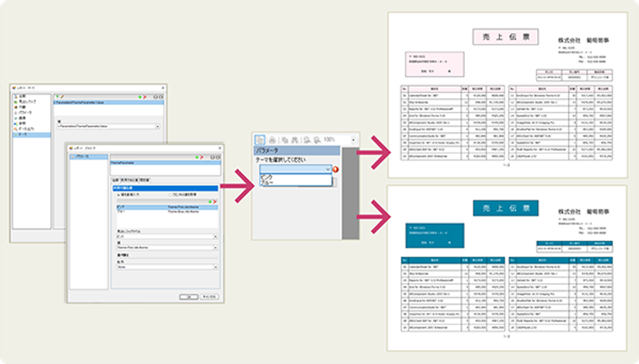Click the print icon in viewer toolbar
The width and height of the screenshot is (639, 364).
[x=272, y=140]
